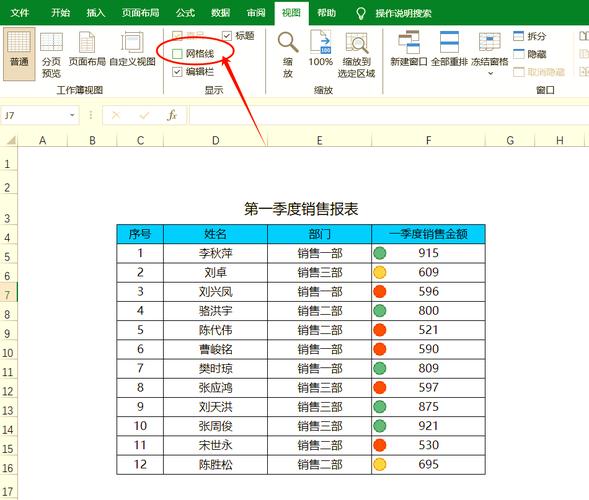Click title cell 第一季度销售报表

(301, 209)
